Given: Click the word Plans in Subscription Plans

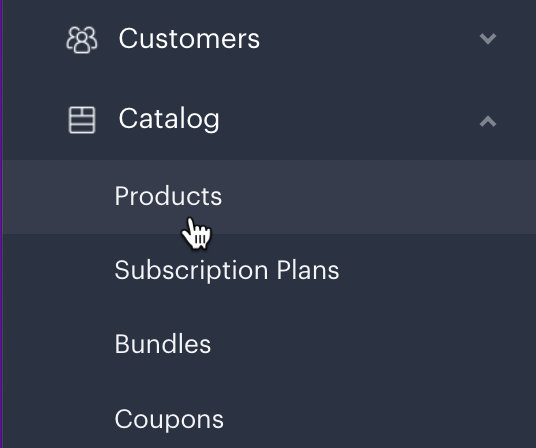Looking at the screenshot, I should click(x=308, y=270).
